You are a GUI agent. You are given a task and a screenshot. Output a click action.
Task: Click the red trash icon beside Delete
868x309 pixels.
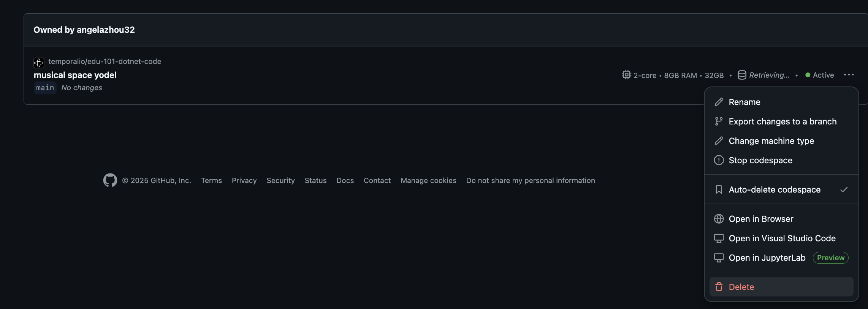[x=719, y=287]
